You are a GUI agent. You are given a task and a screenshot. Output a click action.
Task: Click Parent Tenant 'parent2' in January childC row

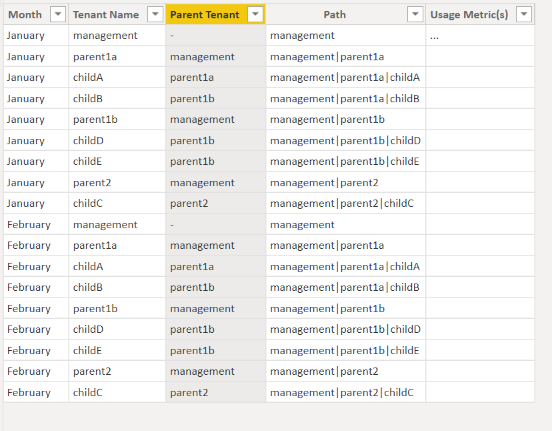pos(189,204)
